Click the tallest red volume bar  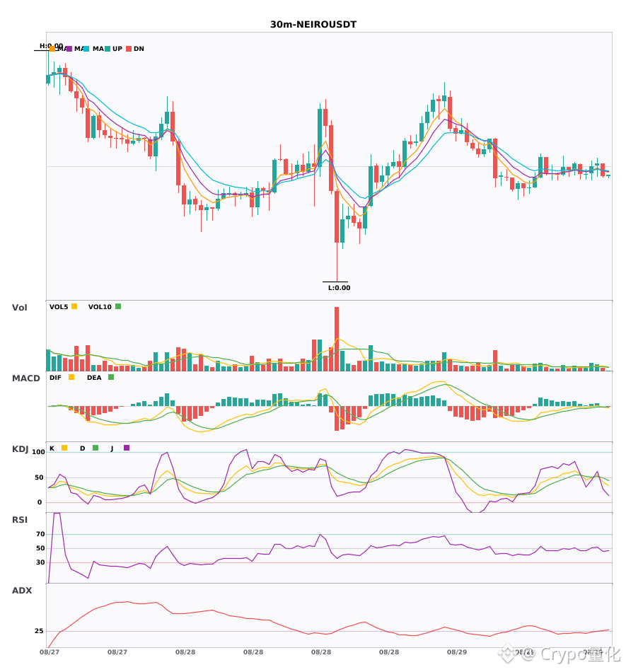tap(337, 339)
